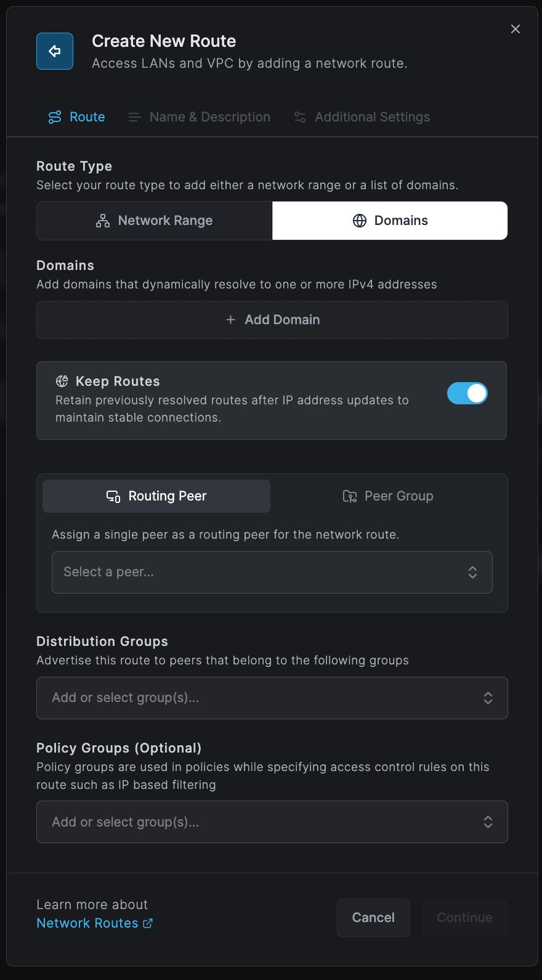
Task: Click the blue route arrow icon in header
Action: [55, 51]
